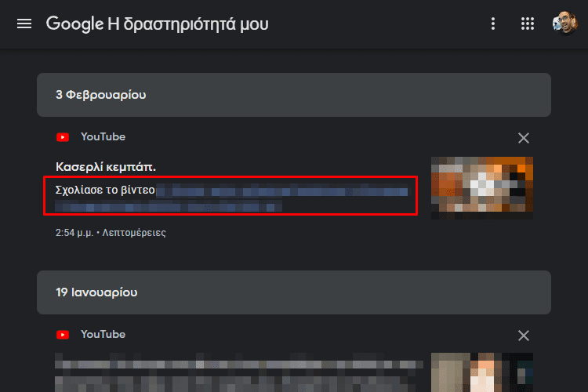Click the YouTube icon under 19 Ιανουαρίου
This screenshot has height=392, width=588.
tap(63, 335)
